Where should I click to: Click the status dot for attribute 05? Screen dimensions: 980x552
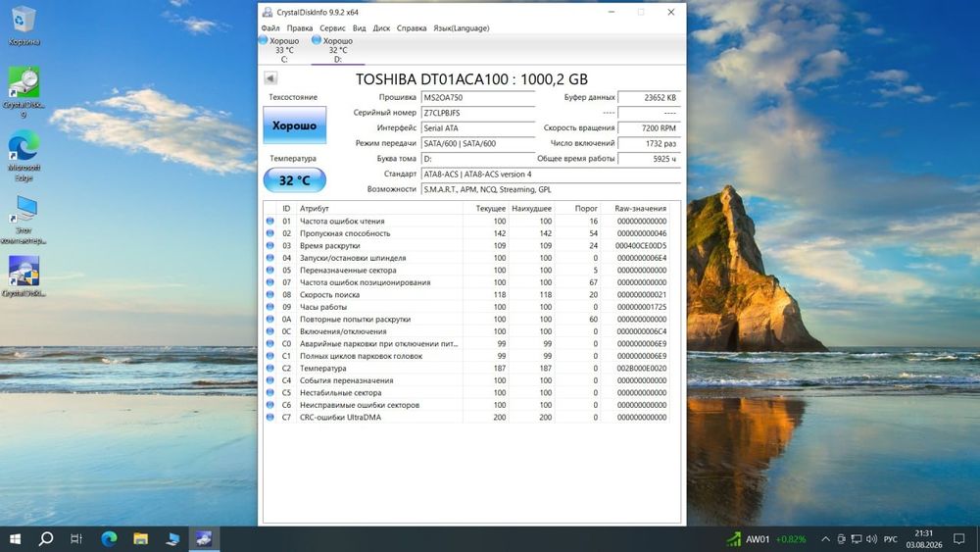point(270,270)
